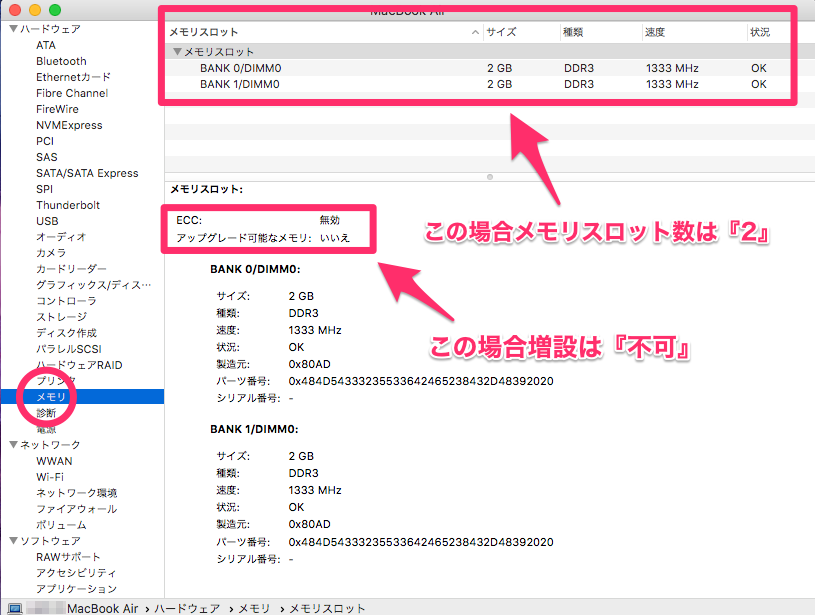Click MacBook Air in the path bar
This screenshot has width=815, height=615.
pyautogui.click(x=102, y=608)
